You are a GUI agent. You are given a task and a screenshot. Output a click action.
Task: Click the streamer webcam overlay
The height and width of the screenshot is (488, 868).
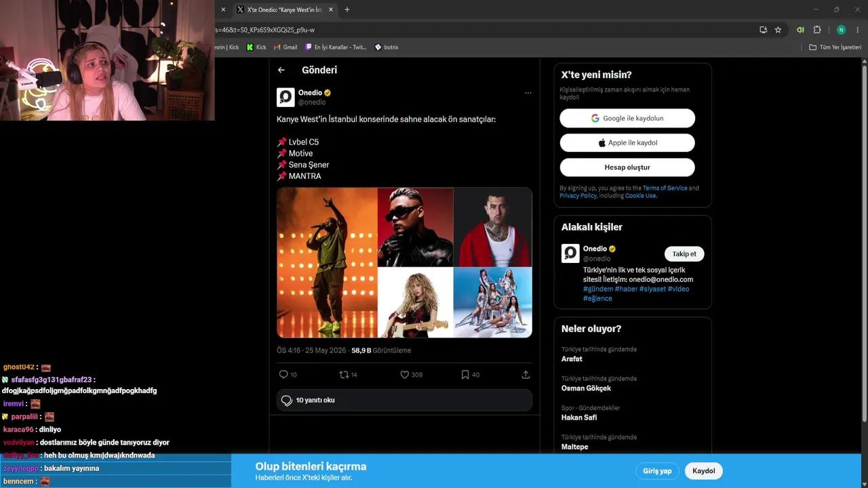[107, 60]
